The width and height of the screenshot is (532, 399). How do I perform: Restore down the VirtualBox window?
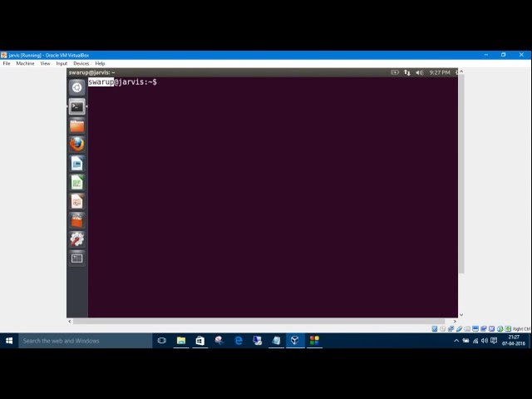(x=504, y=55)
